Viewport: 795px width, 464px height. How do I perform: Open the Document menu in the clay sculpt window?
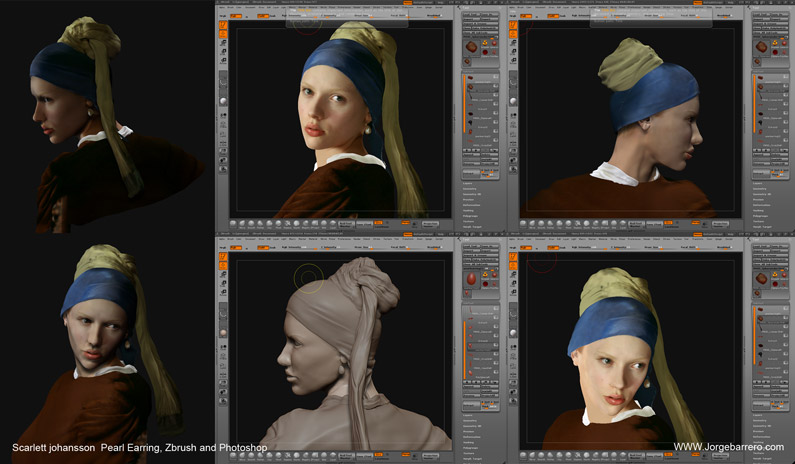pyautogui.click(x=250, y=239)
